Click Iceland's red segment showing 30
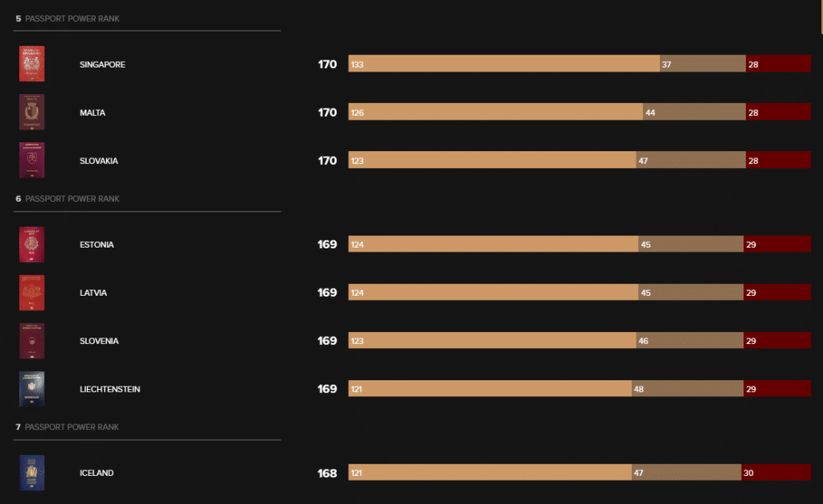Viewport: 823px width, 504px height. coord(776,473)
